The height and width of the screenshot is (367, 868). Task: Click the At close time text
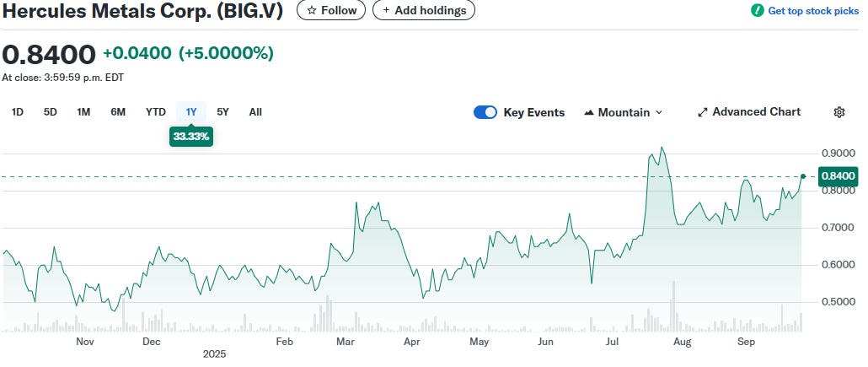pyautogui.click(x=63, y=78)
